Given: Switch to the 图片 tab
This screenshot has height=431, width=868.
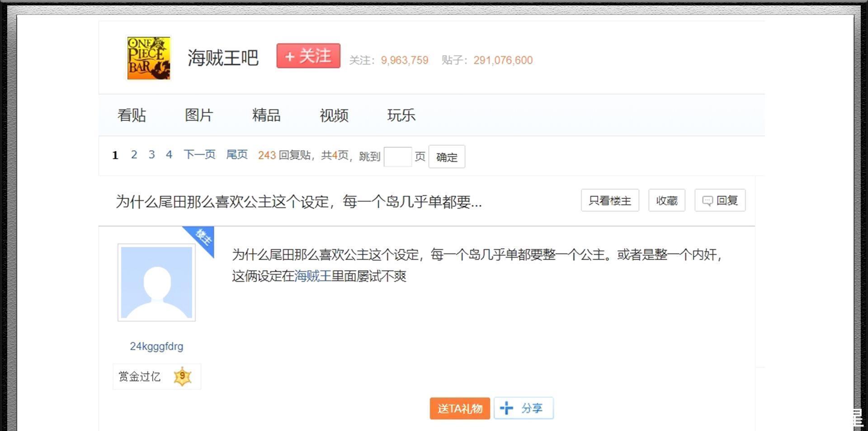Looking at the screenshot, I should click(x=198, y=115).
